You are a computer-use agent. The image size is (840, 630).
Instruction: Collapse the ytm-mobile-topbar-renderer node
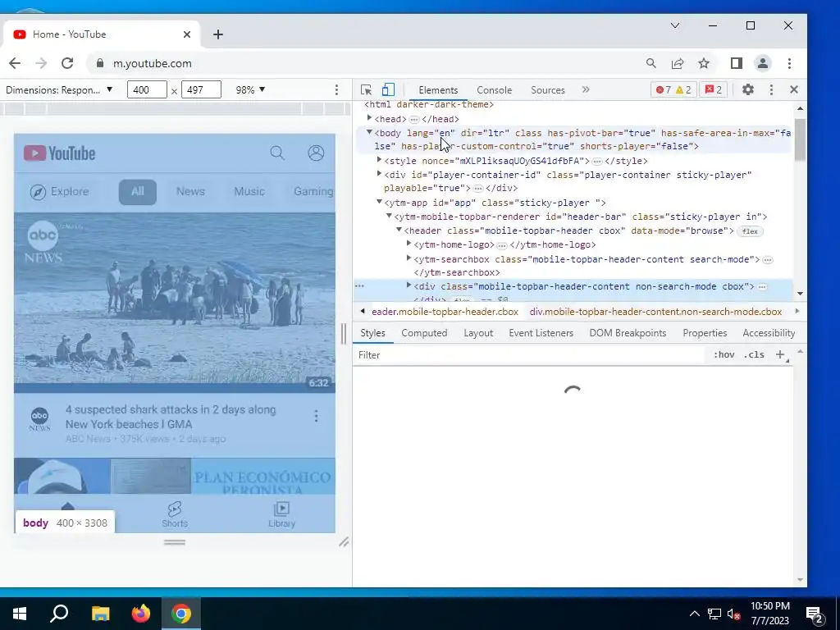390,216
